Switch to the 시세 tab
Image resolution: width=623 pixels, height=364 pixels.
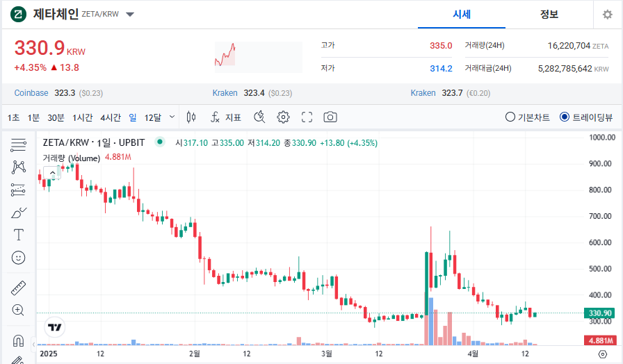[x=462, y=15]
